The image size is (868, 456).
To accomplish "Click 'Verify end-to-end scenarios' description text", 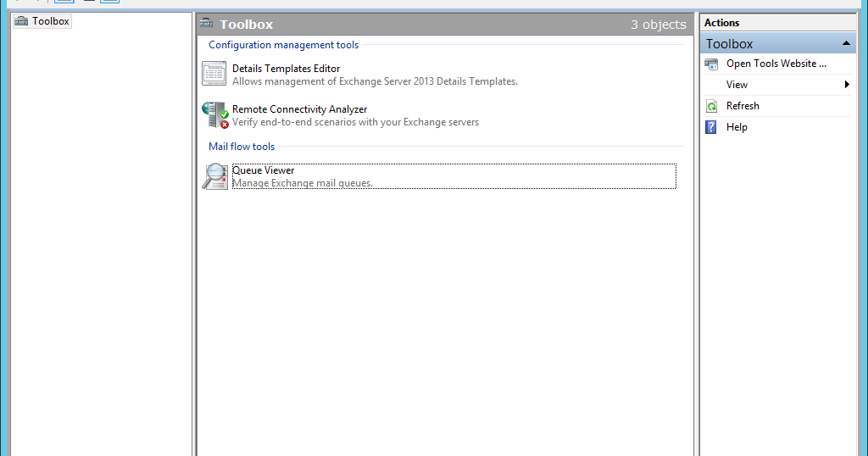I will tap(355, 122).
